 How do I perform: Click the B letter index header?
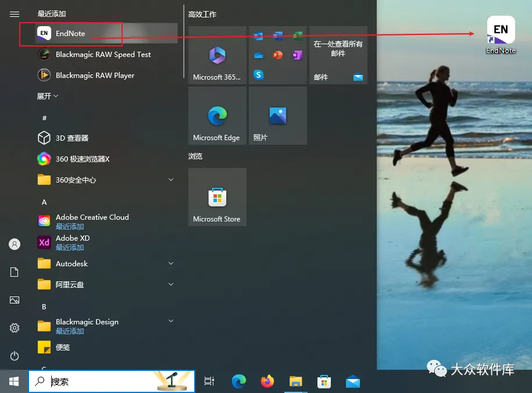click(x=44, y=307)
